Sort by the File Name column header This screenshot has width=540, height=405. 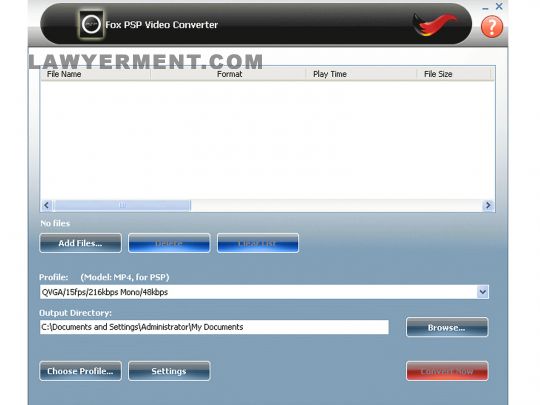coord(95,74)
